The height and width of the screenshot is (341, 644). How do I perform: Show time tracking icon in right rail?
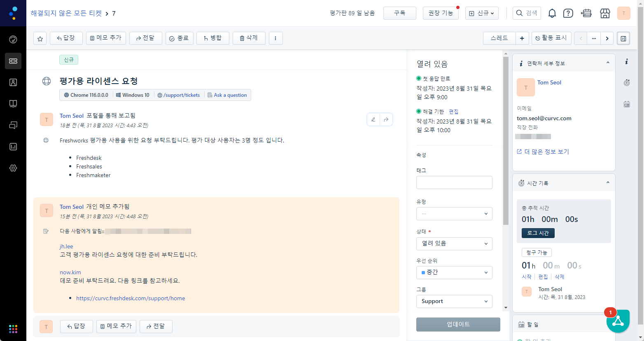[x=626, y=83]
